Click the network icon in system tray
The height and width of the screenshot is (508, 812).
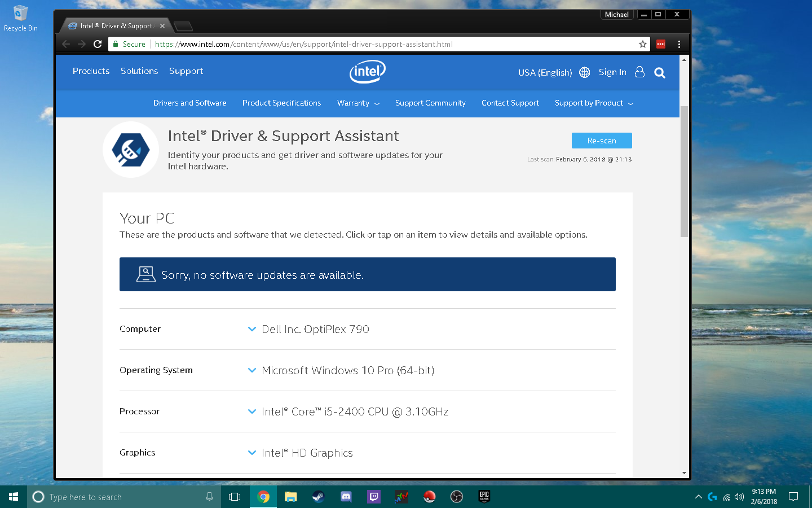point(726,497)
